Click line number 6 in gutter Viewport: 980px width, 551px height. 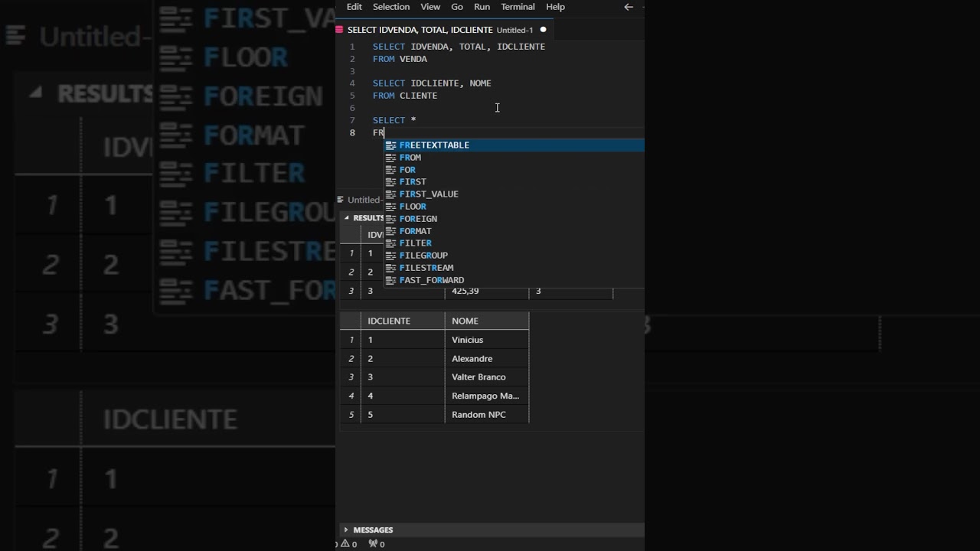pos(352,108)
